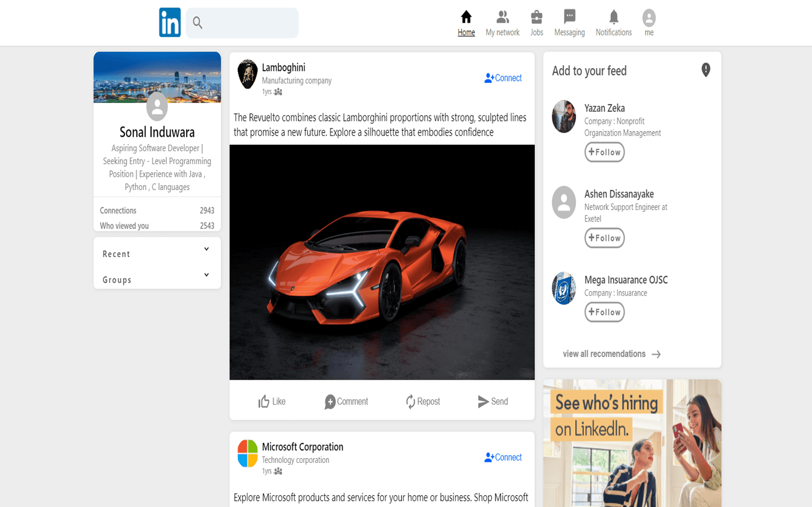Click the Lamborghini logo avatar

click(247, 74)
